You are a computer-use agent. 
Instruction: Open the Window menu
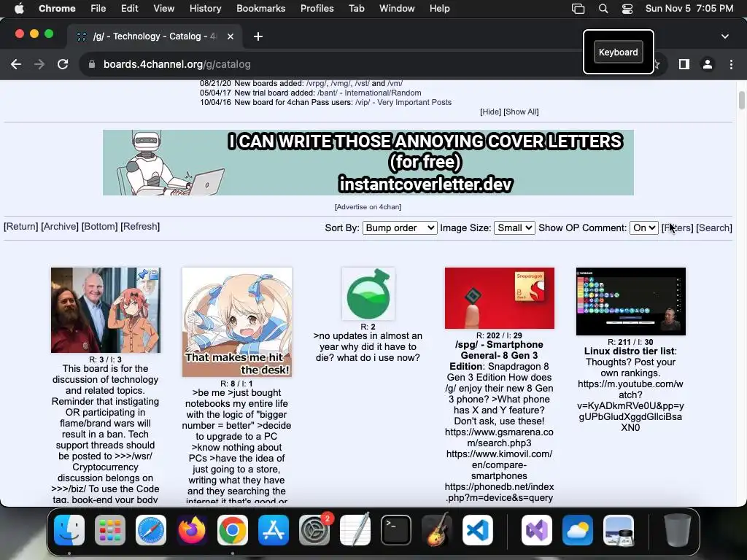tap(397, 8)
